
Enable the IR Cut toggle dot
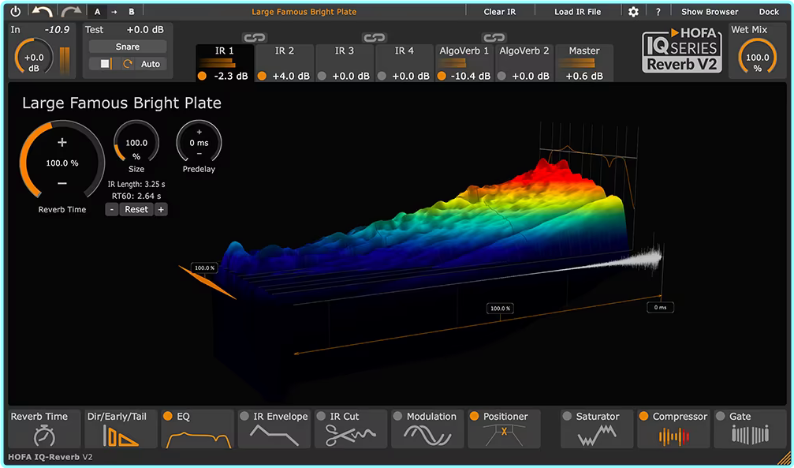click(x=321, y=416)
